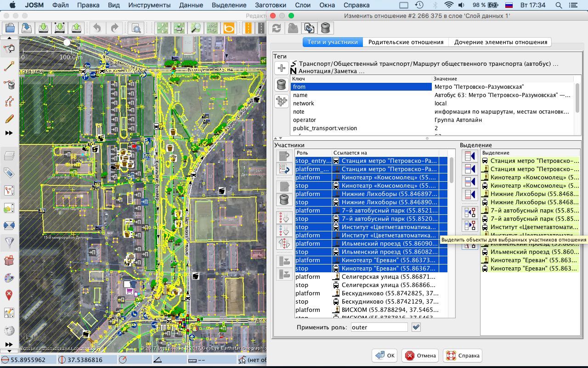Open the Слои menu
Viewport: 588px width, 368px height.
pos(303,5)
